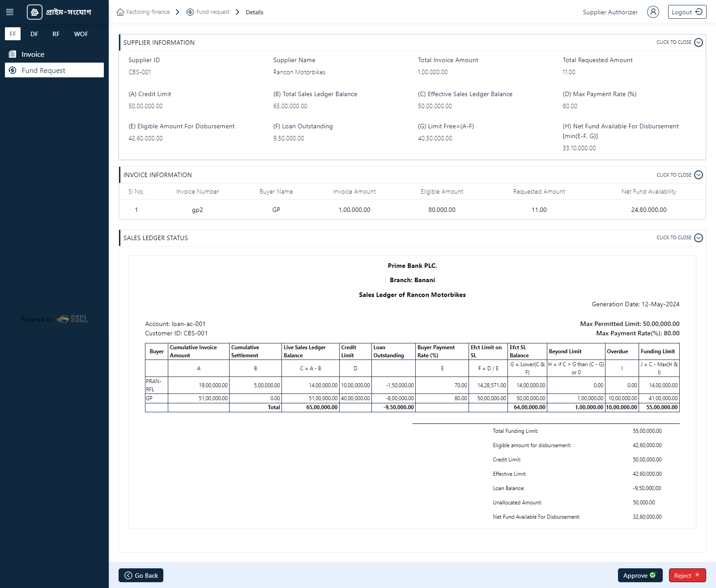Viewport: 716px width, 588px height.
Task: Click ledger Net Fund Available 32,60,000.00
Action: 647,517
